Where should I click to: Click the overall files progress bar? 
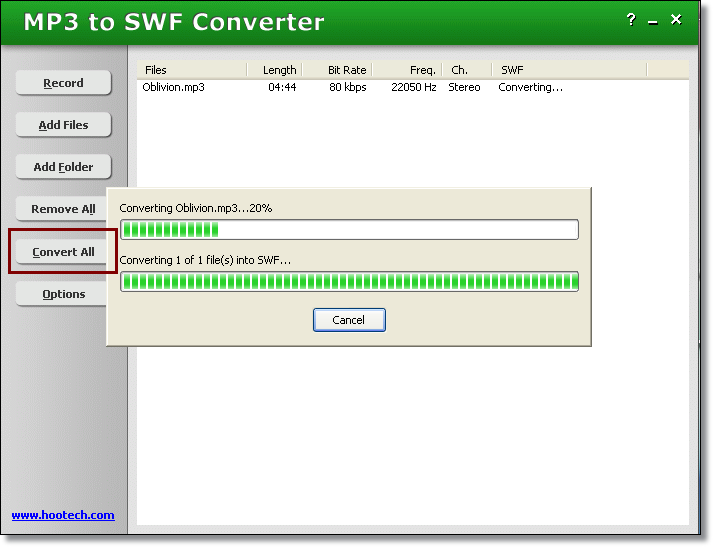click(349, 281)
